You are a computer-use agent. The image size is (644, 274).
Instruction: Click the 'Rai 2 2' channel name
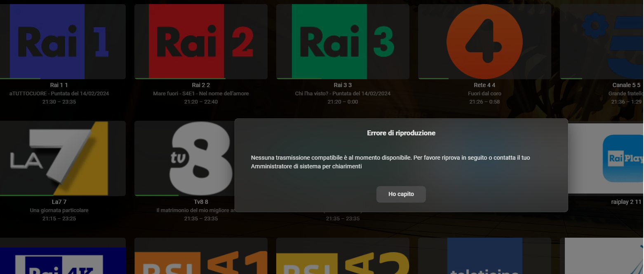(201, 85)
